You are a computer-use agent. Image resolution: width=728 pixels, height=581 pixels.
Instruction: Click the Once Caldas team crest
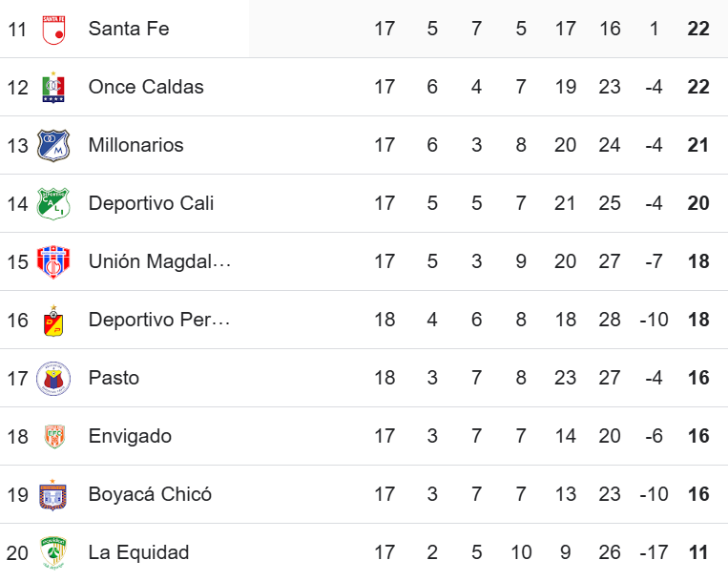[x=53, y=88]
